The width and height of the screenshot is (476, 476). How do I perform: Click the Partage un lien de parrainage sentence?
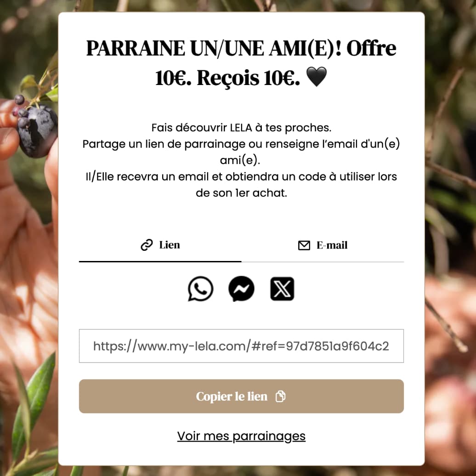pos(241,152)
